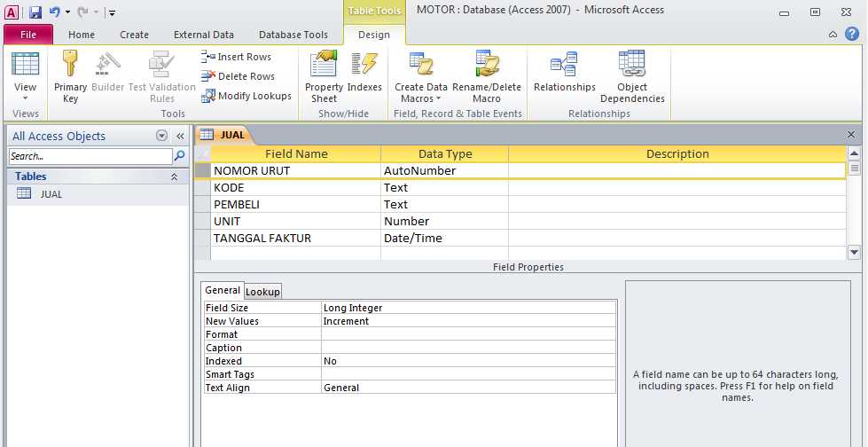Open the All Access Objects category dropdown

161,136
